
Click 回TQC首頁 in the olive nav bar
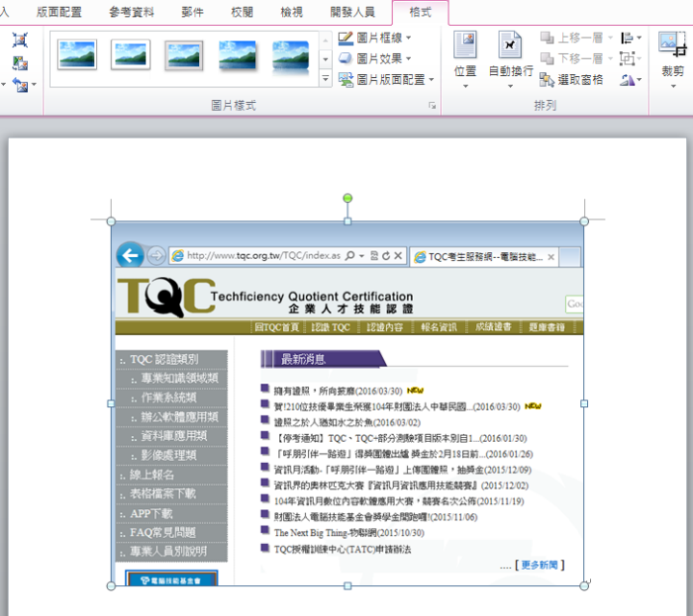[x=277, y=327]
